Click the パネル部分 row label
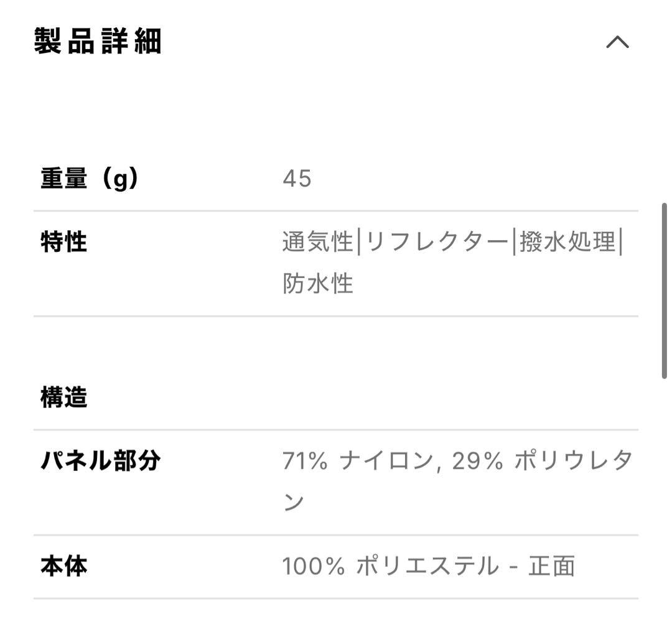 pyautogui.click(x=101, y=461)
